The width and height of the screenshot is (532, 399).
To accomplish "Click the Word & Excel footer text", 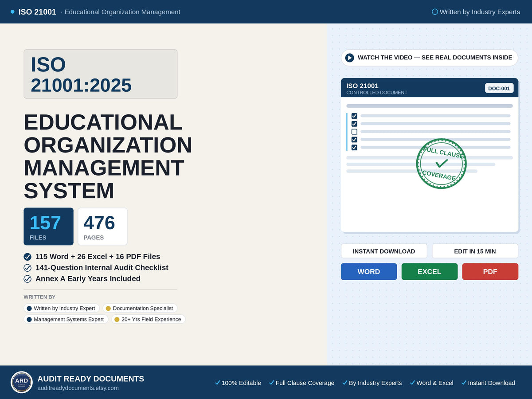I will [x=435, y=383].
